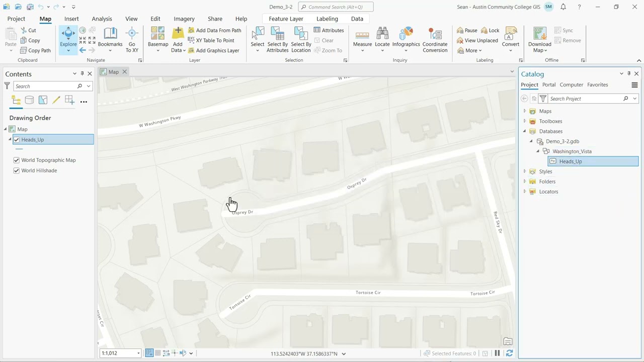
Task: Toggle snapping in the status bar
Action: [x=149, y=353]
